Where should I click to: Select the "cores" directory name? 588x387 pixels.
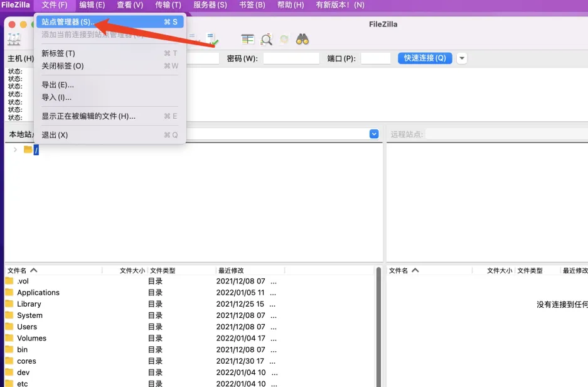[26, 361]
